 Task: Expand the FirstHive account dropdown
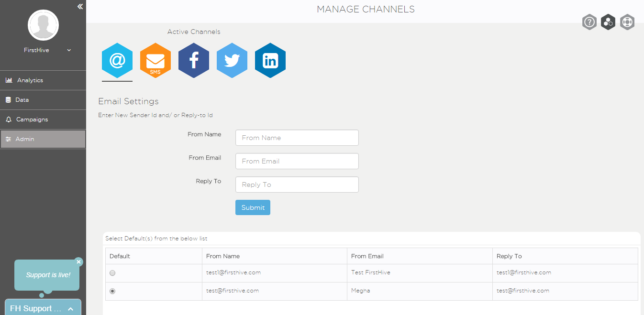point(69,50)
